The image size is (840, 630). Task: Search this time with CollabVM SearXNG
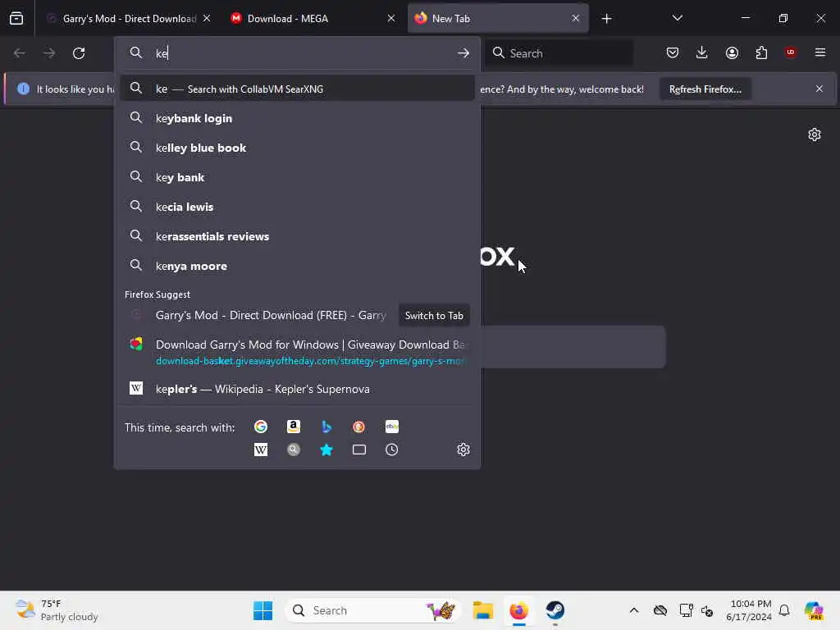[294, 450]
